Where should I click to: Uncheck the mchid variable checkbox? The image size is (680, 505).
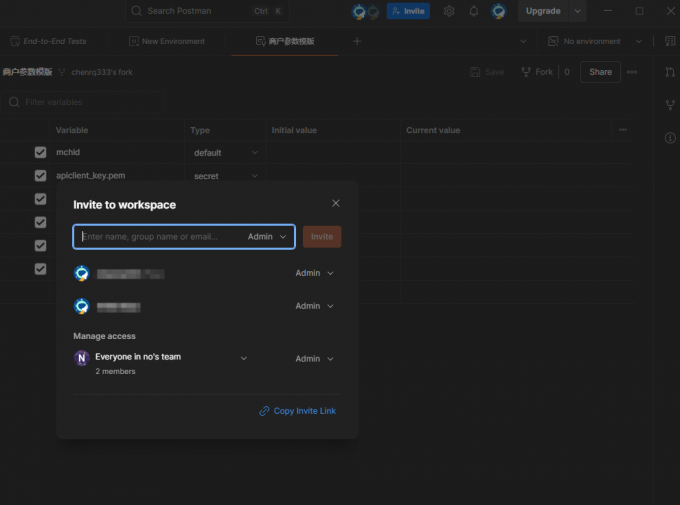pos(40,152)
